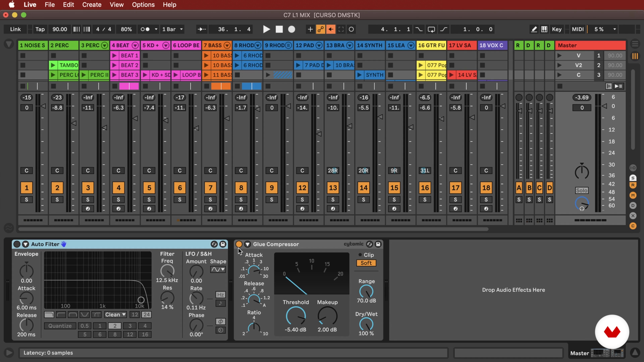644x362 pixels.
Task: Start playback with the Play button
Action: 266,29
